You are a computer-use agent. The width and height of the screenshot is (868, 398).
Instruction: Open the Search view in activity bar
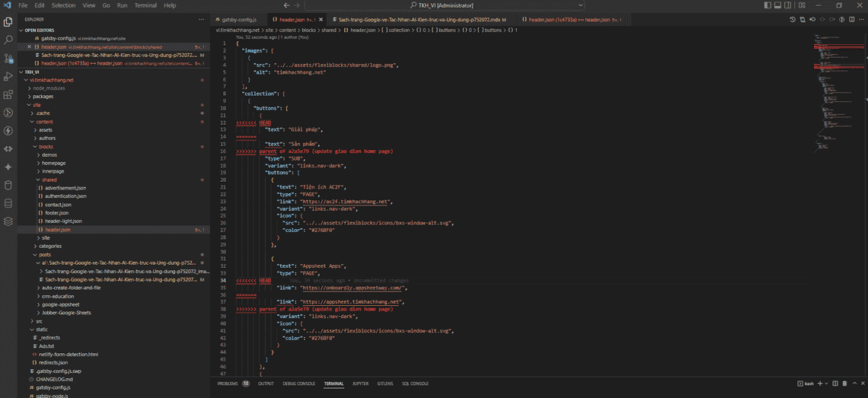coord(8,40)
